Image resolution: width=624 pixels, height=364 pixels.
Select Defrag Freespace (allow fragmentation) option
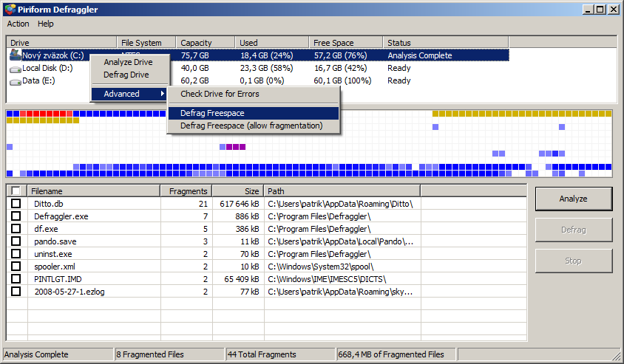[253, 126]
